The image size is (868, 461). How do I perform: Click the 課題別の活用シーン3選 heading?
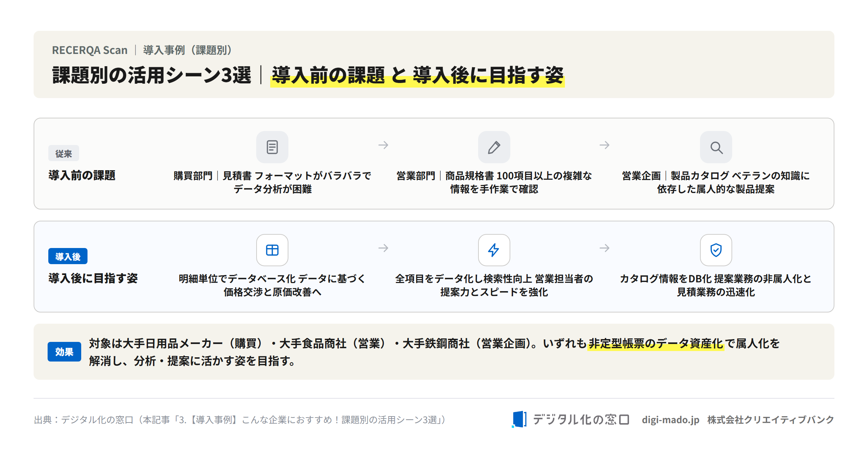pyautogui.click(x=152, y=75)
